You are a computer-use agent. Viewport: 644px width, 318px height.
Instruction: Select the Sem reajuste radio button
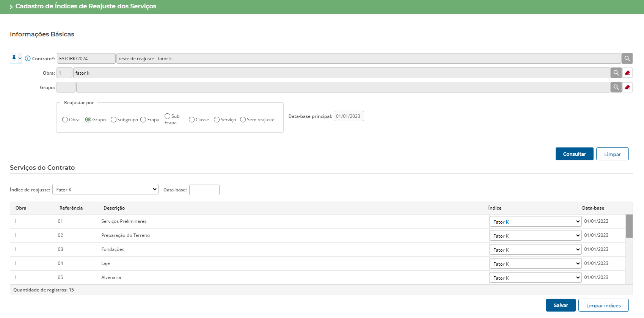click(243, 120)
